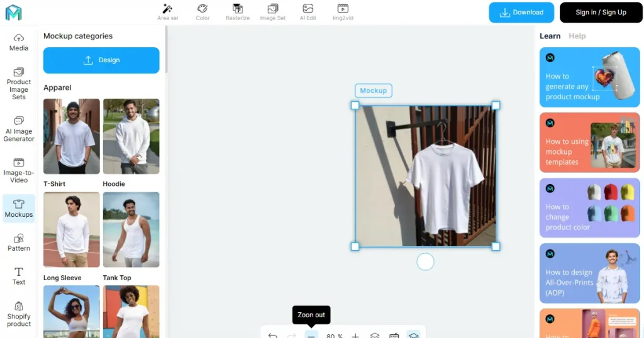Toggle the highlighted layers icon at bottom bar end

(x=414, y=335)
